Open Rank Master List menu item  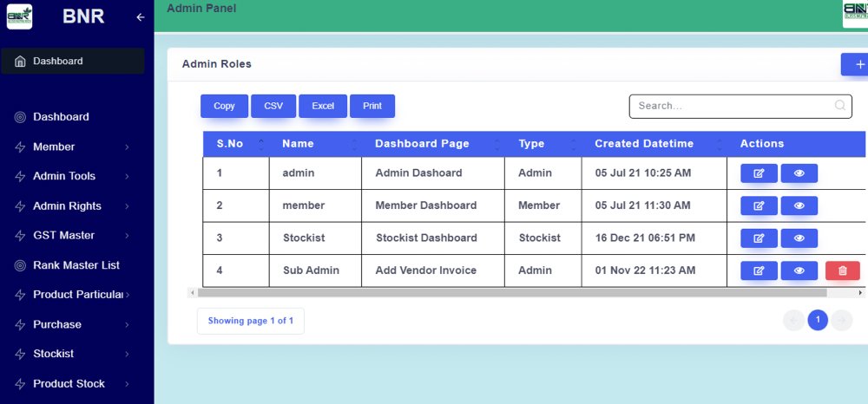pyautogui.click(x=76, y=265)
